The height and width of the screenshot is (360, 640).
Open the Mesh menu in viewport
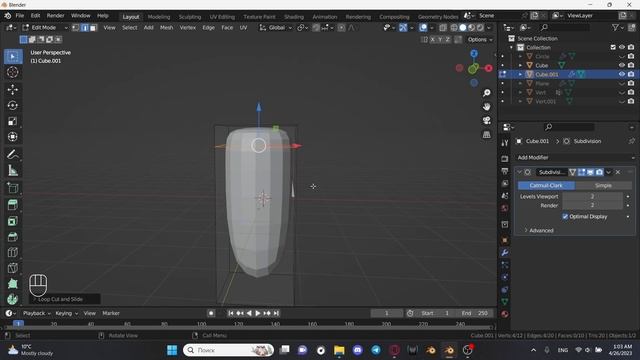(x=166, y=28)
